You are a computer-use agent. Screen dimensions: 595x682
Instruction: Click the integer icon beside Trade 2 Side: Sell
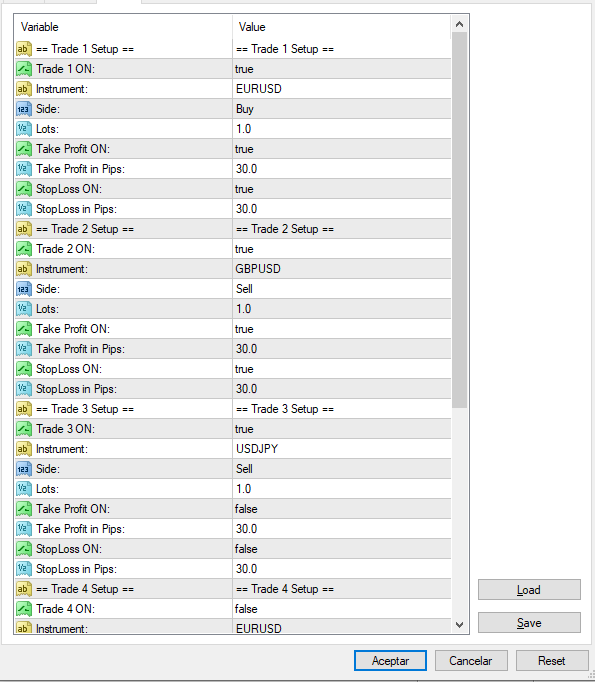pos(24,289)
